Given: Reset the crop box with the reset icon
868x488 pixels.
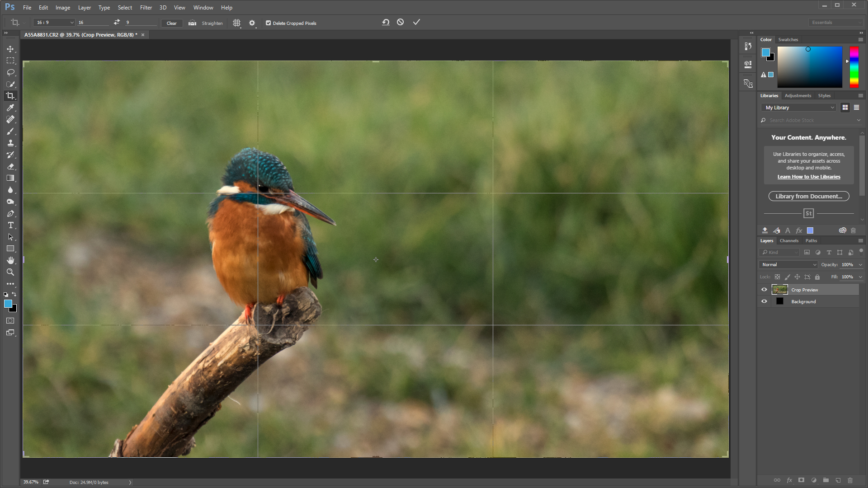Looking at the screenshot, I should [386, 22].
